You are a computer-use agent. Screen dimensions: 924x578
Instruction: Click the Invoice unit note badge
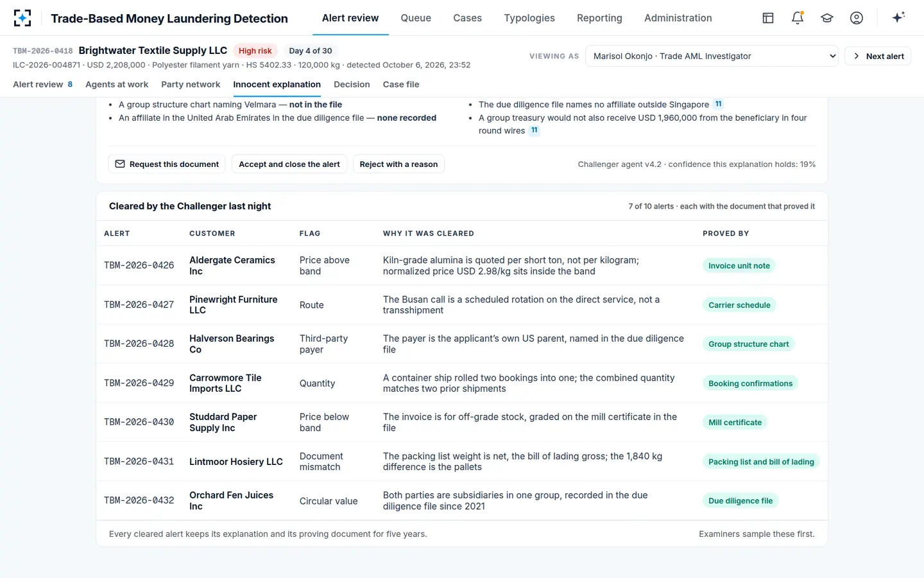pos(739,265)
